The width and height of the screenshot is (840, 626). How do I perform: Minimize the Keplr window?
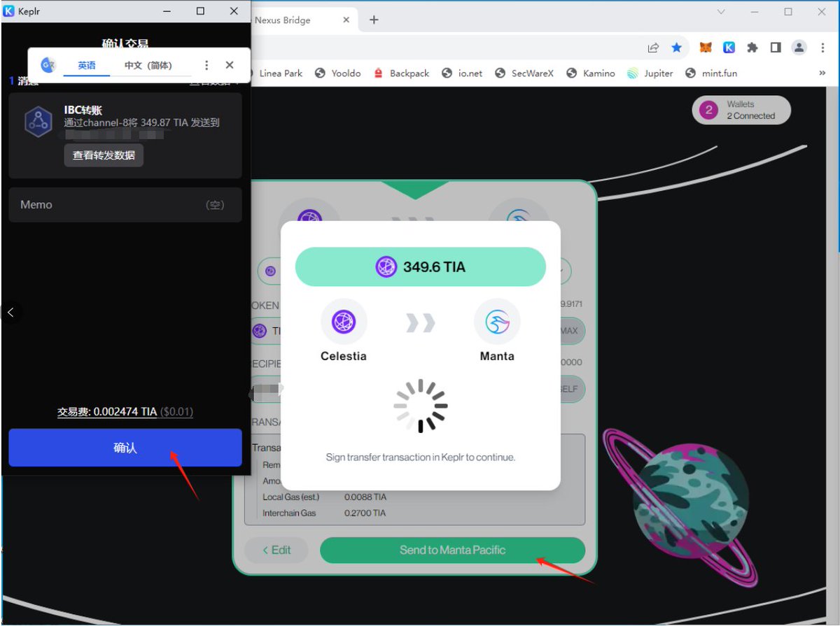(169, 11)
